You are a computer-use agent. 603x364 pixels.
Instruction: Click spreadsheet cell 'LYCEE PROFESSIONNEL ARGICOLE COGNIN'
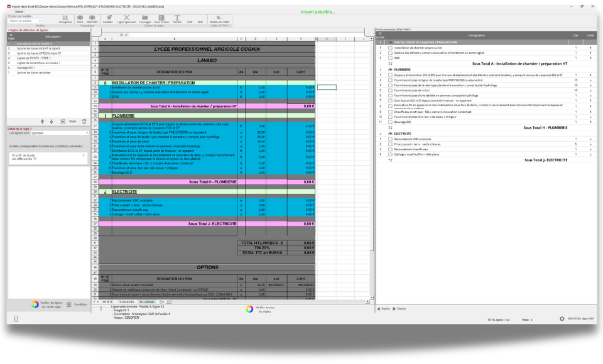pos(207,49)
